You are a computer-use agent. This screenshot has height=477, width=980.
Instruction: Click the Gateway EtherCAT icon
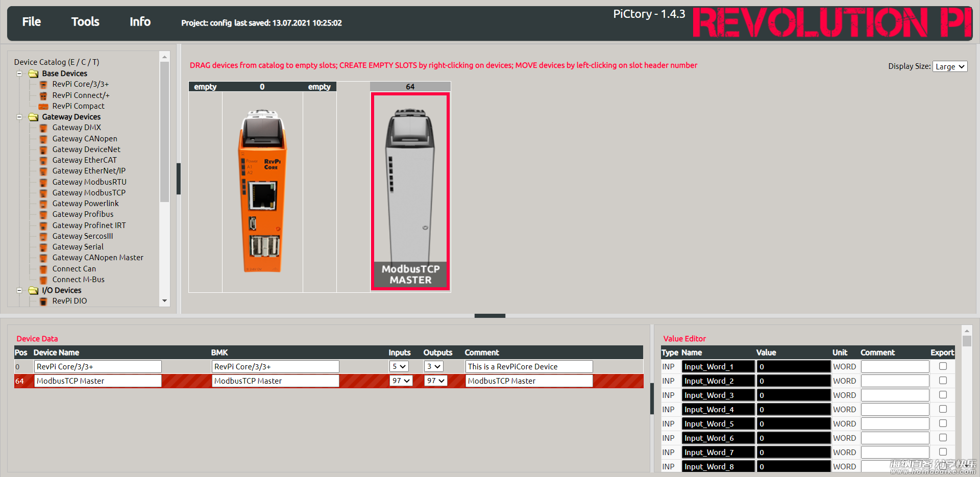44,160
